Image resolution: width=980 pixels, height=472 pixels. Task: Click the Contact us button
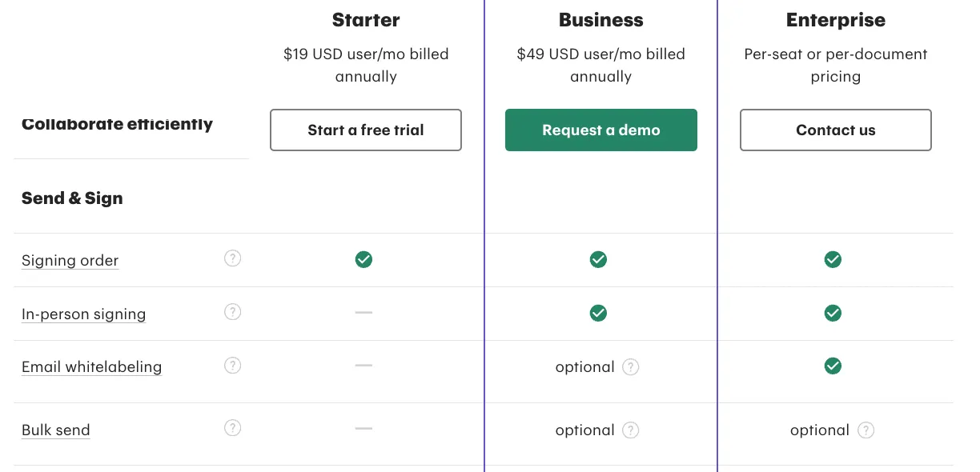point(836,130)
